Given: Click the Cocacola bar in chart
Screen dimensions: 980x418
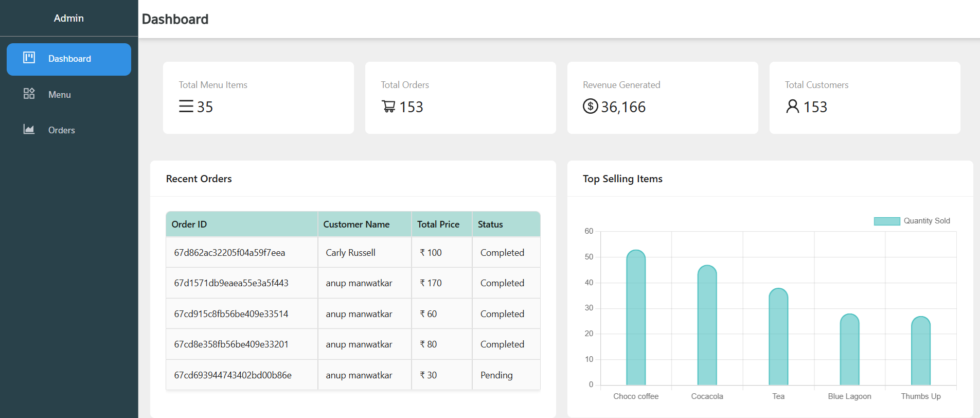Looking at the screenshot, I should click(707, 325).
